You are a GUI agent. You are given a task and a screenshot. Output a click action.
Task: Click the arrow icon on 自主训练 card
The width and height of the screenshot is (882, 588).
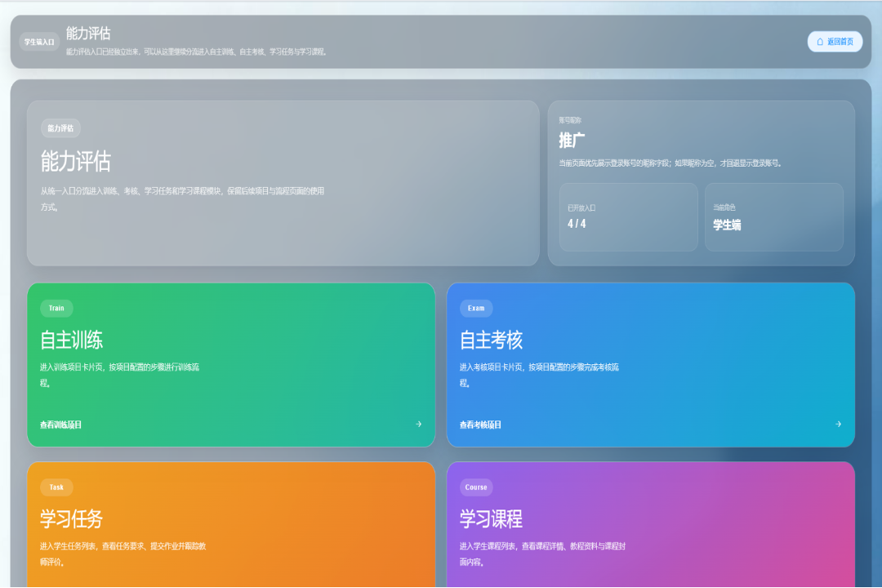point(418,425)
